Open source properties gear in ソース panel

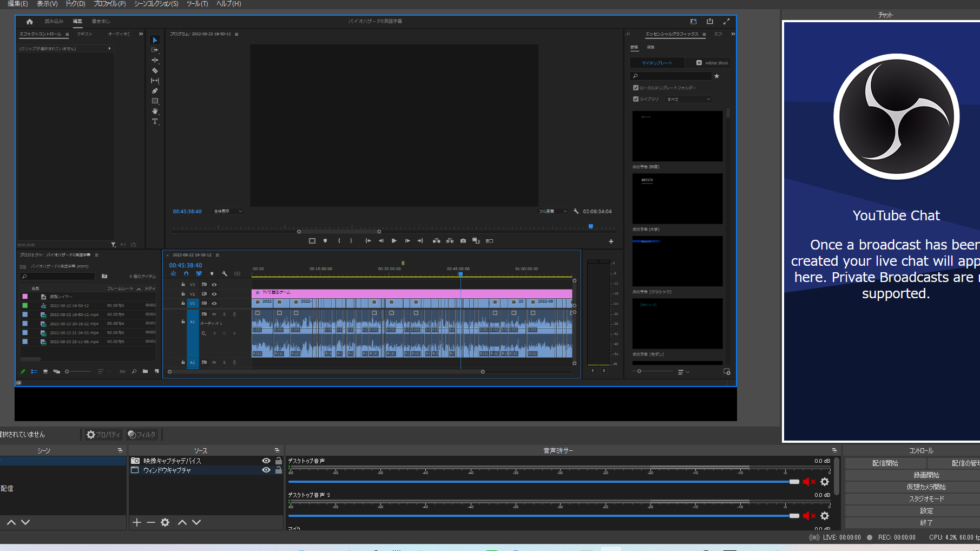[x=165, y=522]
